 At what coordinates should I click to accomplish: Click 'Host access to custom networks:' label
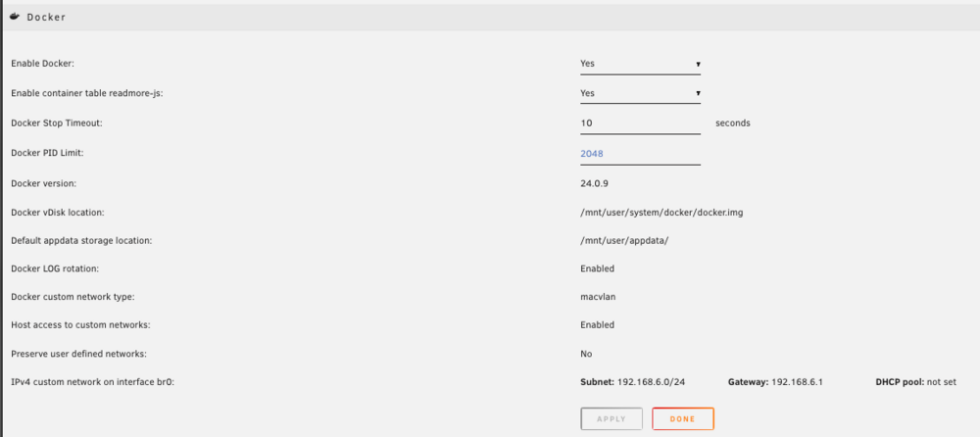(x=80, y=325)
